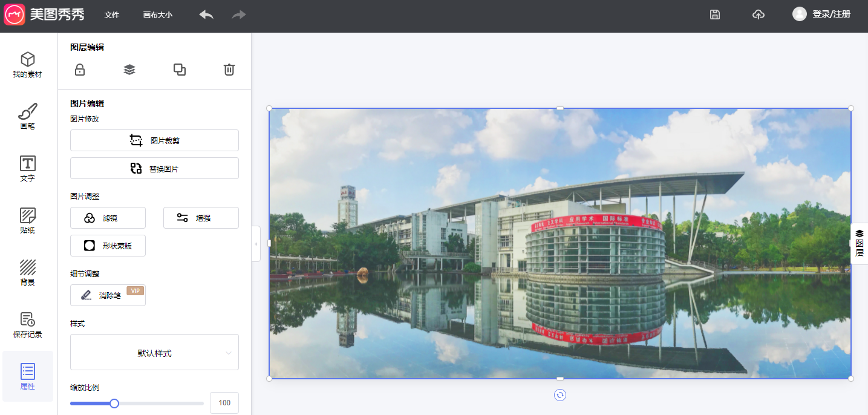868x415 pixels.
Task: Click the 图层编辑 heading text
Action: [x=87, y=47]
